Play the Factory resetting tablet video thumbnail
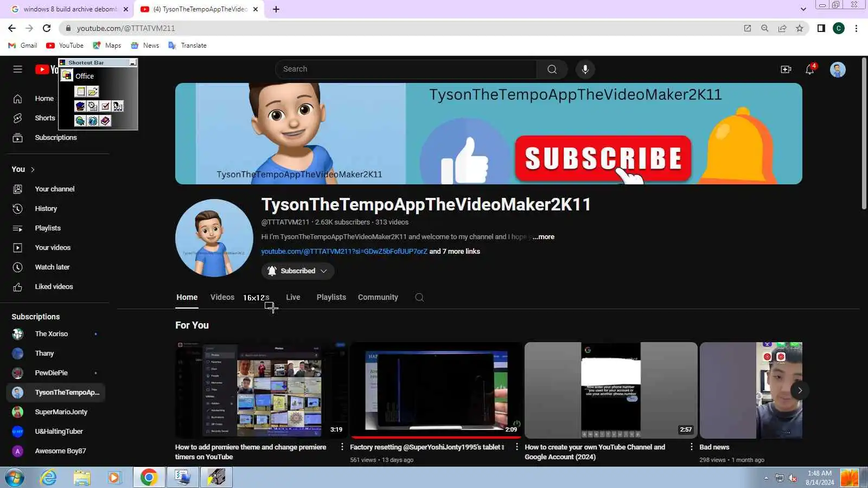Image resolution: width=868 pixels, height=488 pixels. (436, 390)
